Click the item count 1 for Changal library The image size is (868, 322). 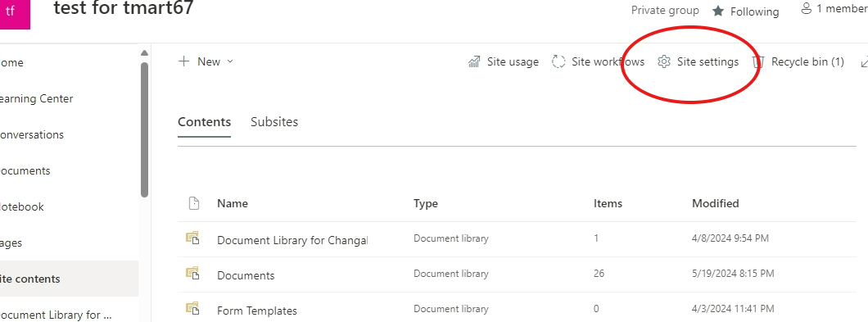(x=596, y=238)
